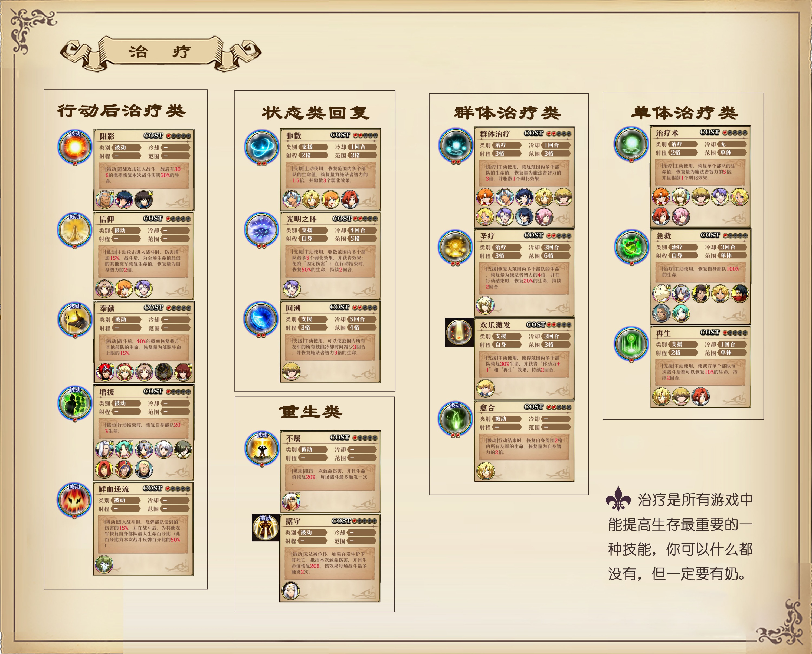The image size is (812, 654).
Task: Click the 鲜血逆流 red demon face icon
Action: pos(74,499)
